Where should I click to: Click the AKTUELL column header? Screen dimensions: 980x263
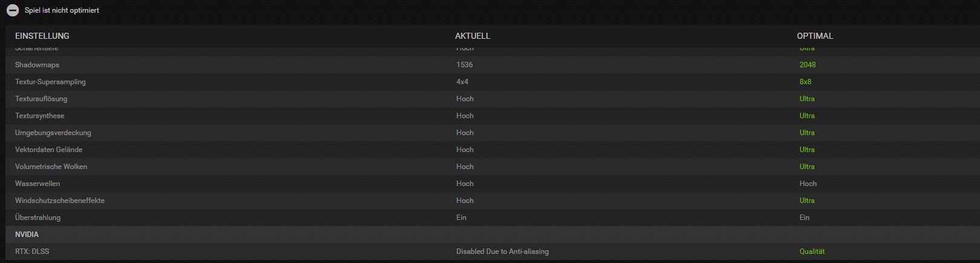point(472,36)
